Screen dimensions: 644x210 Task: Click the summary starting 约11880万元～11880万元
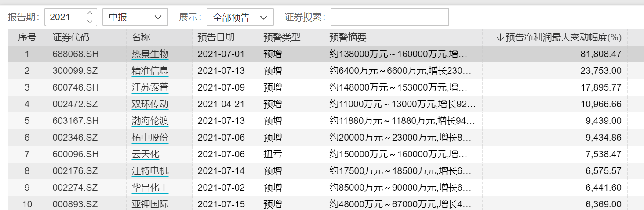coord(403,121)
